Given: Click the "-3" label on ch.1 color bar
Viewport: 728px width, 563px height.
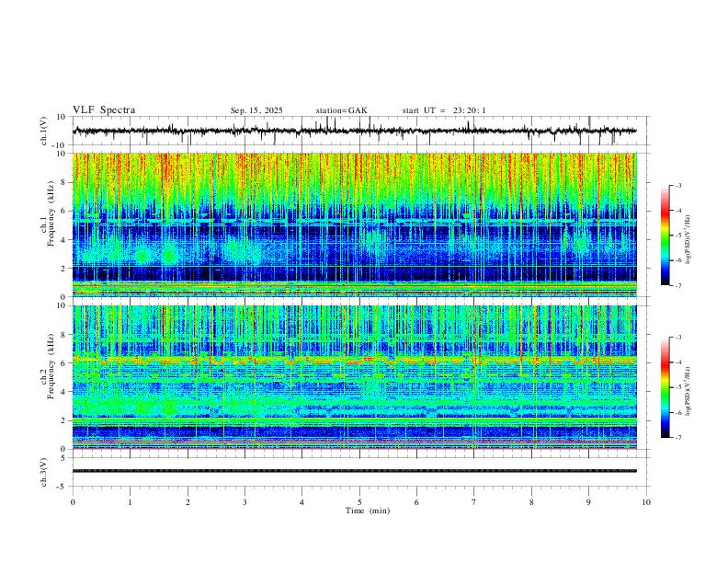Looking at the screenshot, I should pyautogui.click(x=678, y=185).
